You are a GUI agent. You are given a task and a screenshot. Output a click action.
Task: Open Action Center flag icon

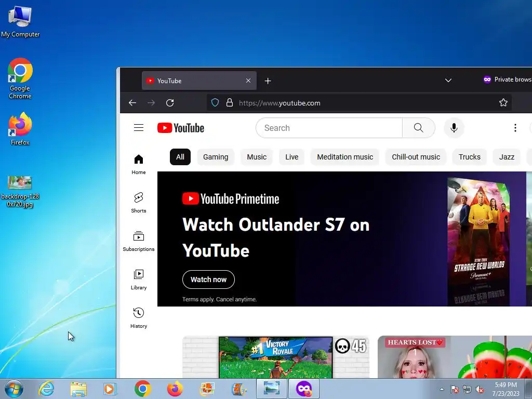(x=454, y=390)
